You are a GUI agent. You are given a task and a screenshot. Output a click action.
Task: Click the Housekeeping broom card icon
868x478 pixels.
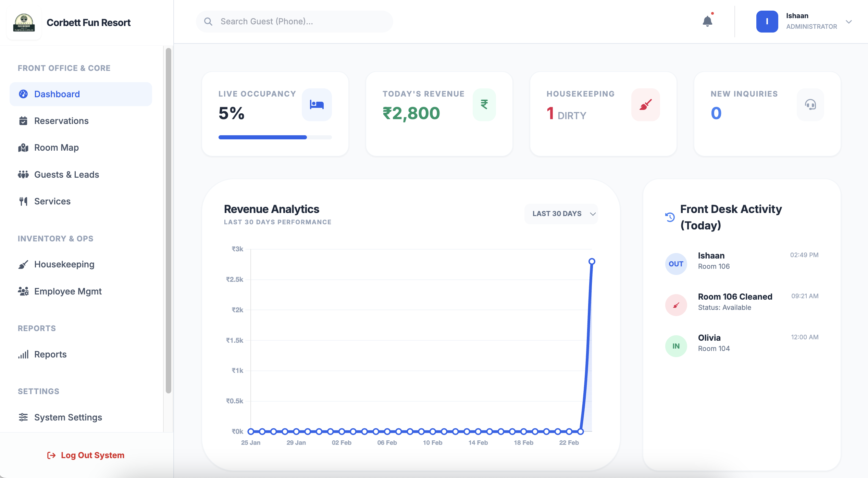coord(645,104)
